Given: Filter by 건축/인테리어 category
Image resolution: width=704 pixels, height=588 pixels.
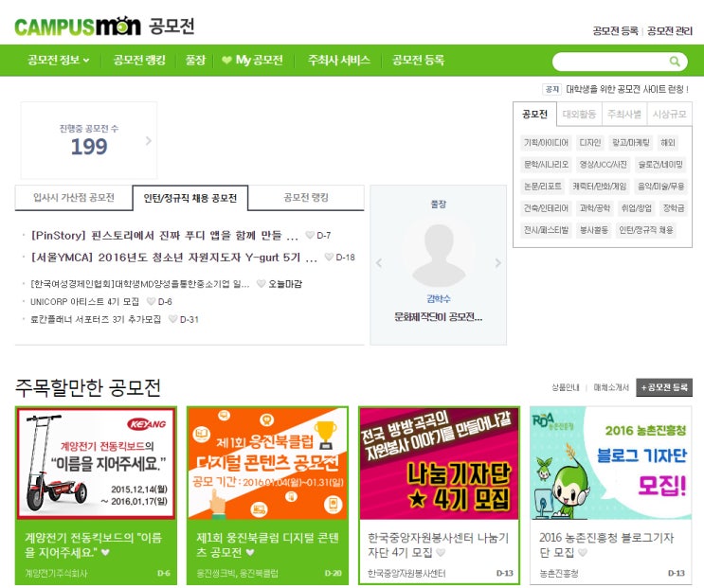Looking at the screenshot, I should tap(546, 208).
